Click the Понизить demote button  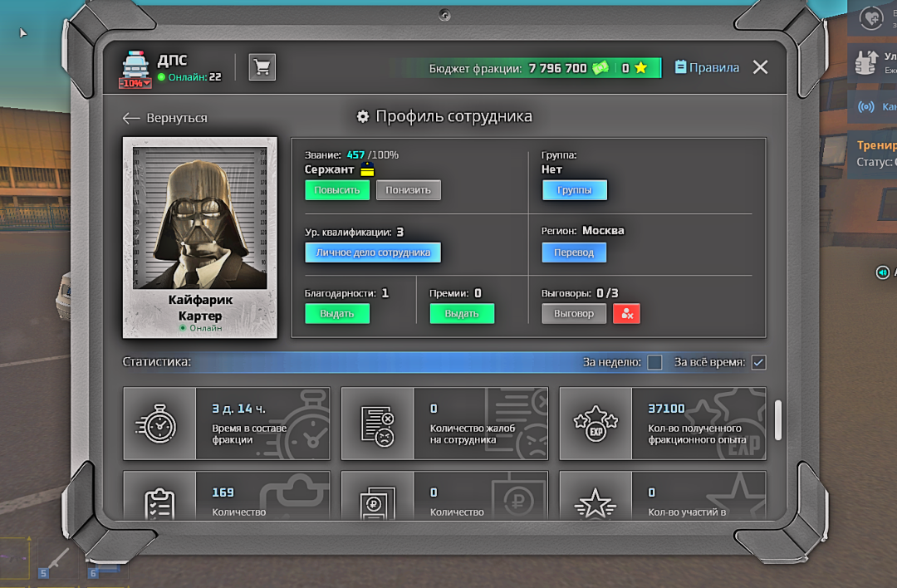(409, 190)
